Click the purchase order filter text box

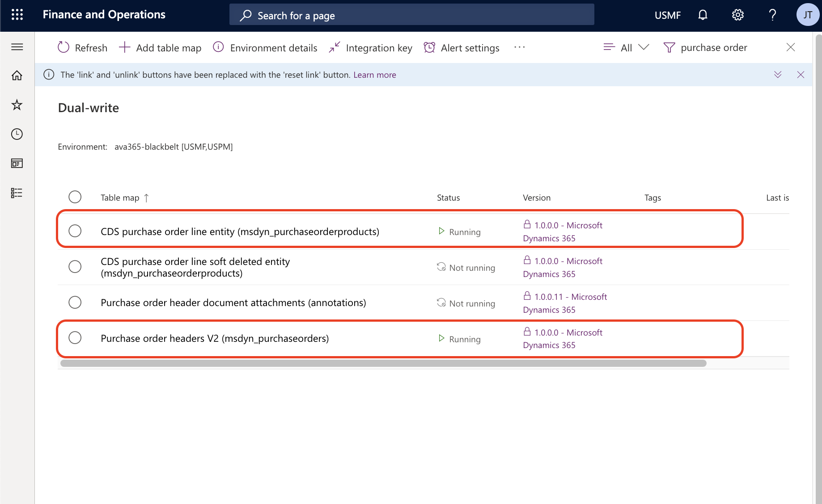coord(714,47)
